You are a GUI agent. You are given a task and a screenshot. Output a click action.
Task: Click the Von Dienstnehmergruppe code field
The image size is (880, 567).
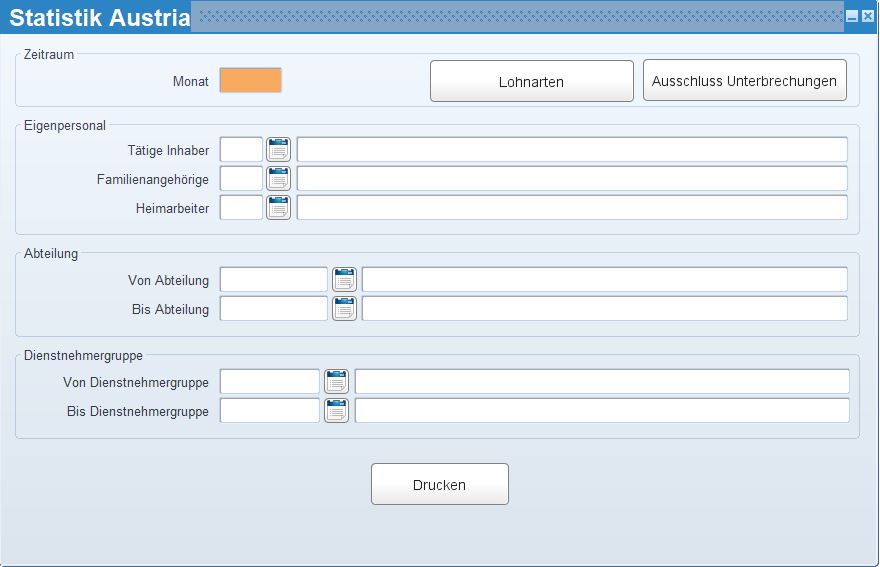(x=269, y=382)
